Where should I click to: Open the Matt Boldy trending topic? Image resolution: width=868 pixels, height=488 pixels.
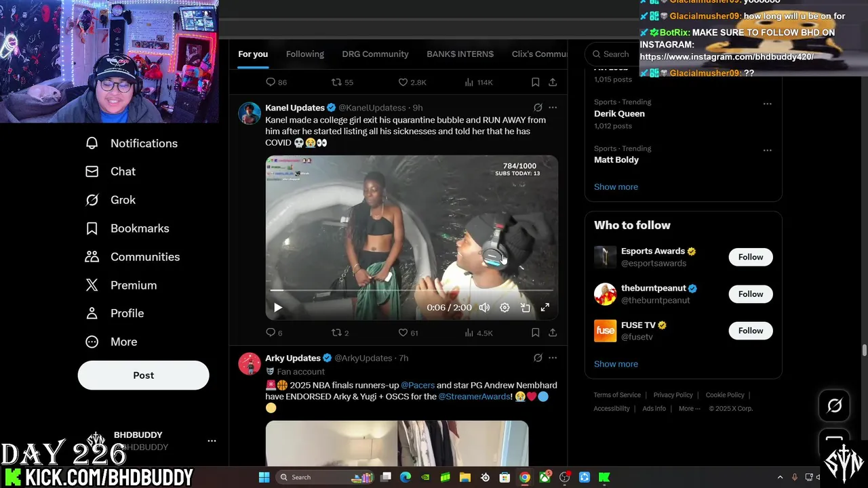point(616,160)
